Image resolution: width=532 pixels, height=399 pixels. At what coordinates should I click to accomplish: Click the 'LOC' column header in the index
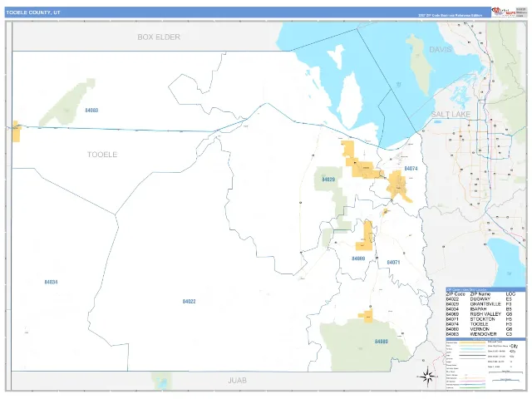[510, 294]
